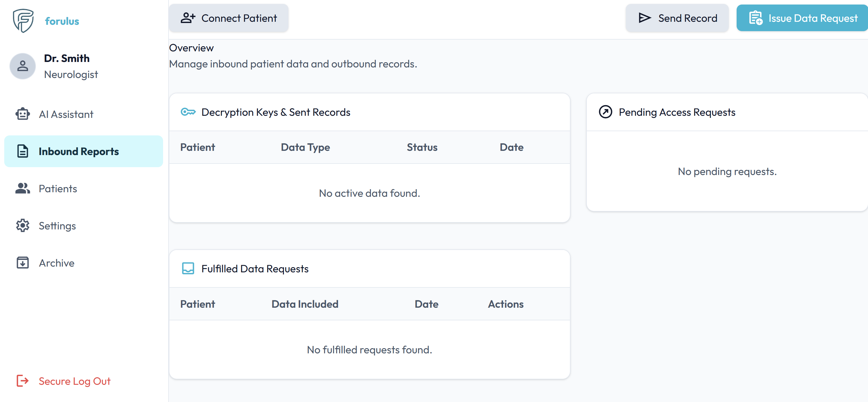
Task: Click the Patients people icon
Action: pos(23,188)
